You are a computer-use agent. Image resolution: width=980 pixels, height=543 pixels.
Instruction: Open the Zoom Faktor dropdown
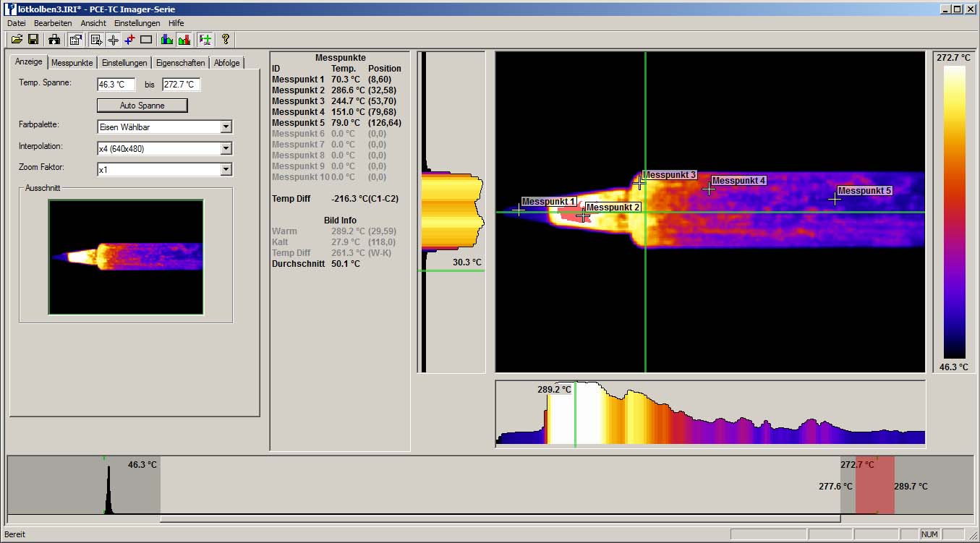tap(226, 169)
